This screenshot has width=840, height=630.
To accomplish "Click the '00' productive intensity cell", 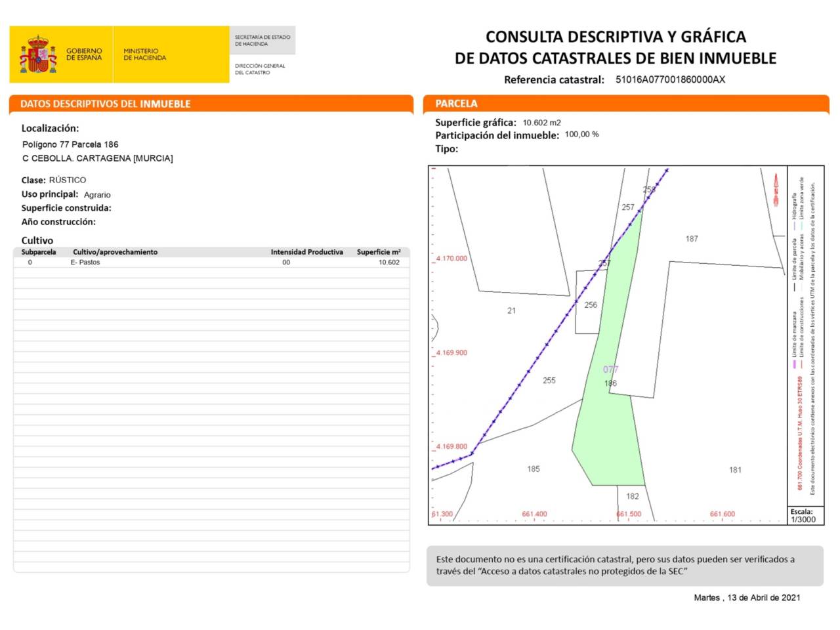I will [286, 262].
